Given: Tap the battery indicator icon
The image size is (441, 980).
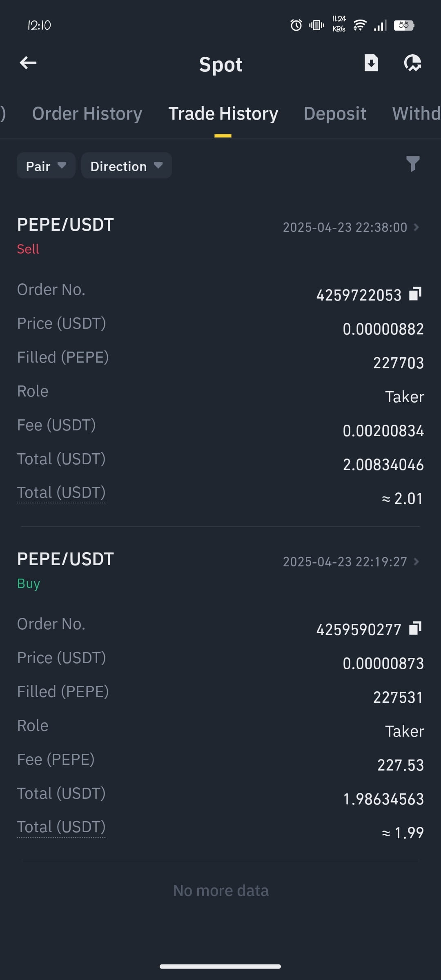Looking at the screenshot, I should click(x=404, y=25).
